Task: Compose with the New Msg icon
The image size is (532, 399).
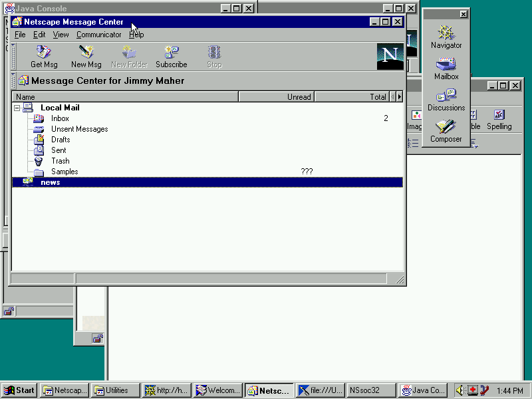Action: click(x=86, y=53)
